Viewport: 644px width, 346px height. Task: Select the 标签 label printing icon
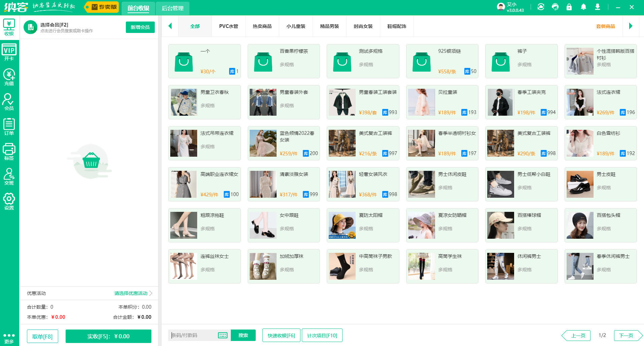[x=9, y=152]
